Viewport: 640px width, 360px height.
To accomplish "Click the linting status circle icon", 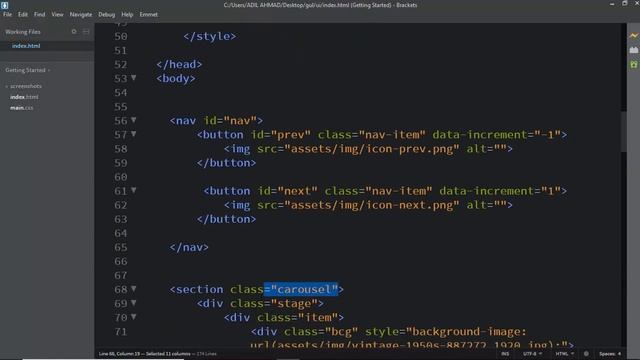I will pos(586,354).
